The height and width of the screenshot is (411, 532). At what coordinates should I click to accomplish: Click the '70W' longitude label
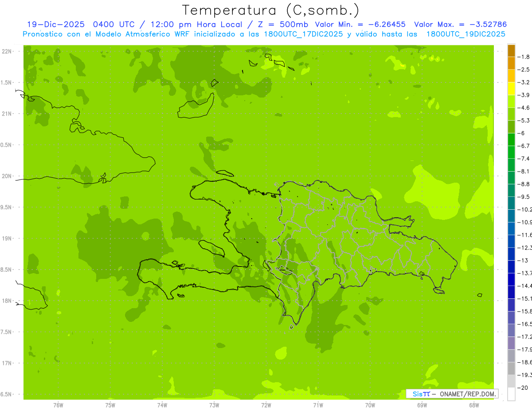click(370, 405)
